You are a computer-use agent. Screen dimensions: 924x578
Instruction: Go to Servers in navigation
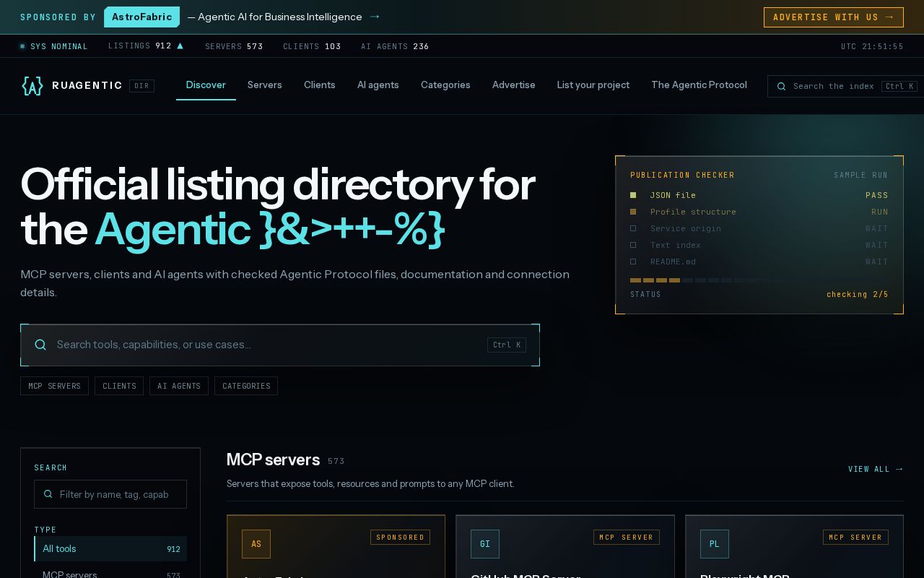tap(264, 85)
